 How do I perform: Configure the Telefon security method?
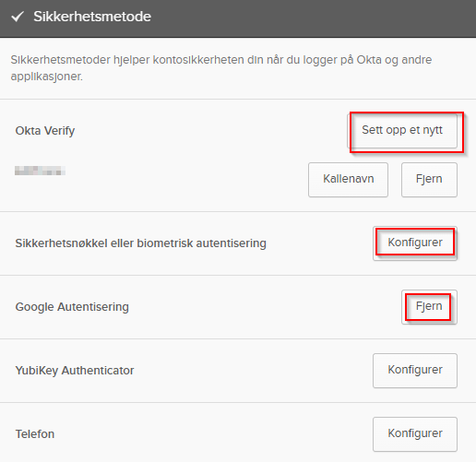pos(415,434)
